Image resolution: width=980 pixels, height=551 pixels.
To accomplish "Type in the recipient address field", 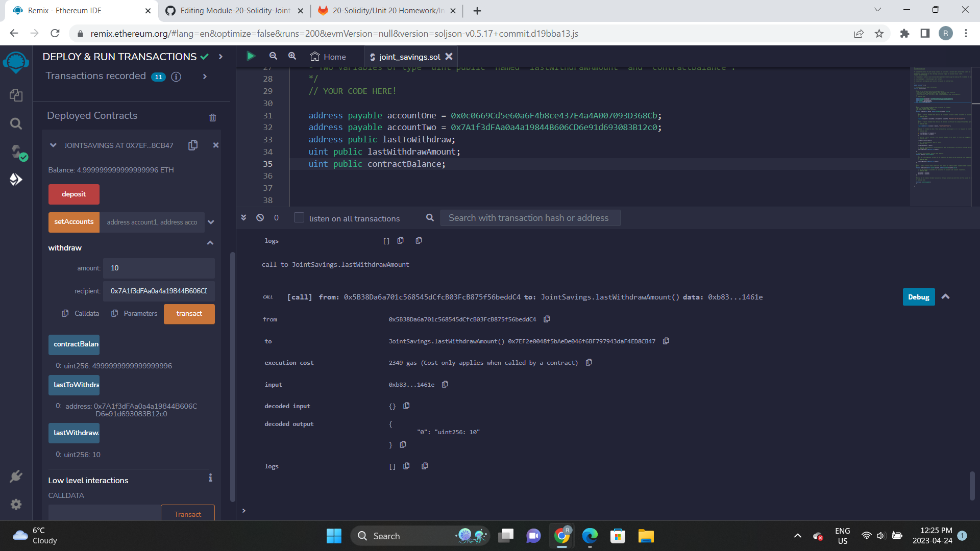I will pos(158,291).
